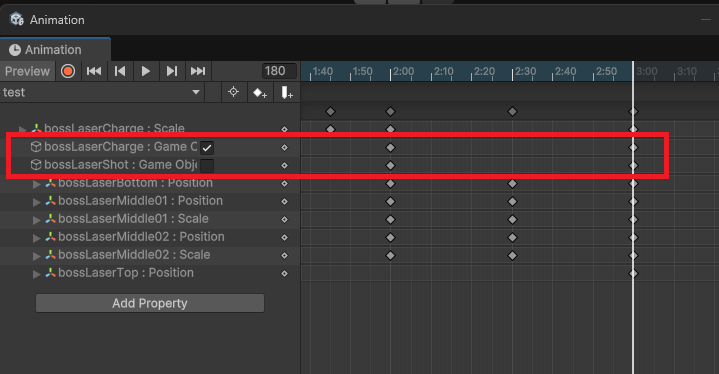Open keyframe menu for bossLaserCharge Game Object

click(x=284, y=148)
